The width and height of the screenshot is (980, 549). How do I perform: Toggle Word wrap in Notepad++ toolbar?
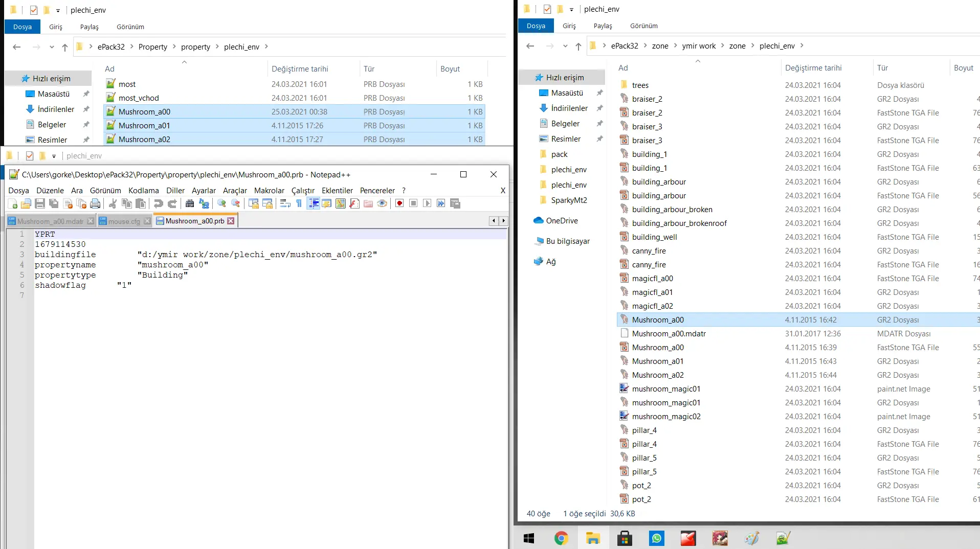tap(285, 204)
